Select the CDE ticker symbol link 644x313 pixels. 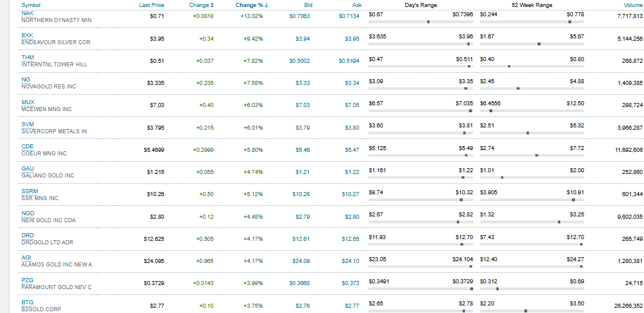(x=27, y=147)
